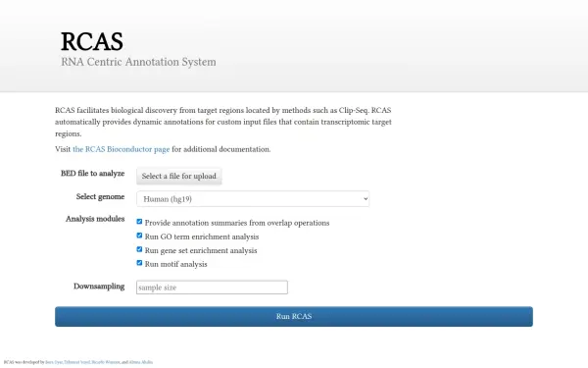Click the Dilmurat Yusuf developer link
The height and width of the screenshot is (368, 588).
[77, 362]
